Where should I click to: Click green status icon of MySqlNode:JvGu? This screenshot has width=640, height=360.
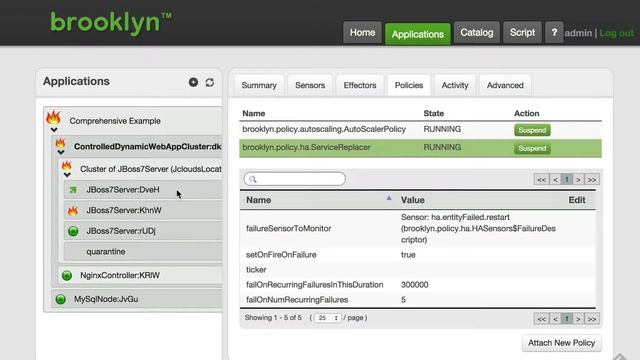pyautogui.click(x=60, y=300)
